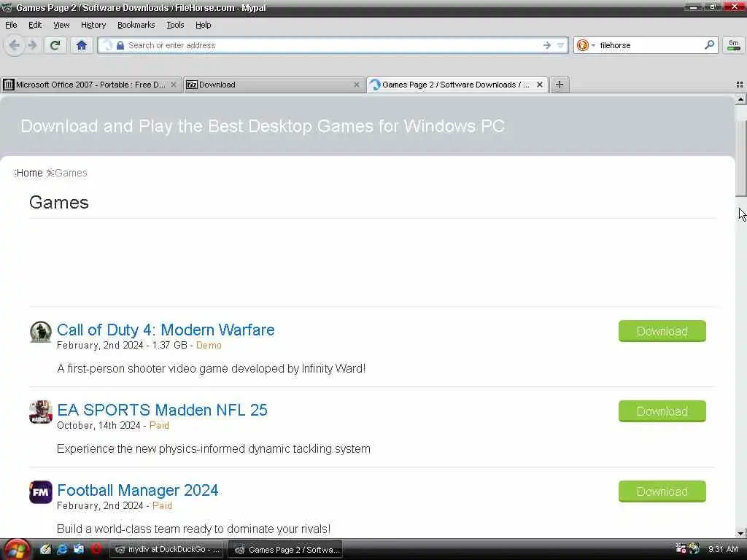Reload the current page
Viewport: 747px width, 560px height.
[55, 45]
